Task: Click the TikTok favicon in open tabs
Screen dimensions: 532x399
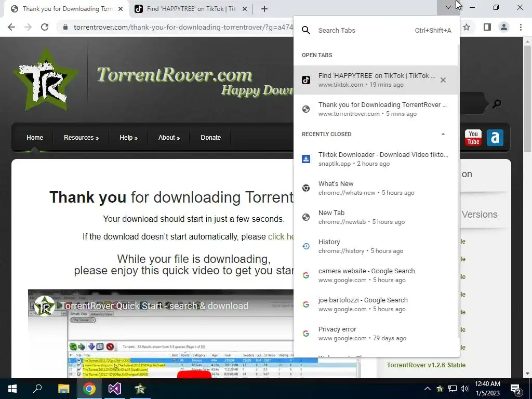Action: click(x=306, y=80)
